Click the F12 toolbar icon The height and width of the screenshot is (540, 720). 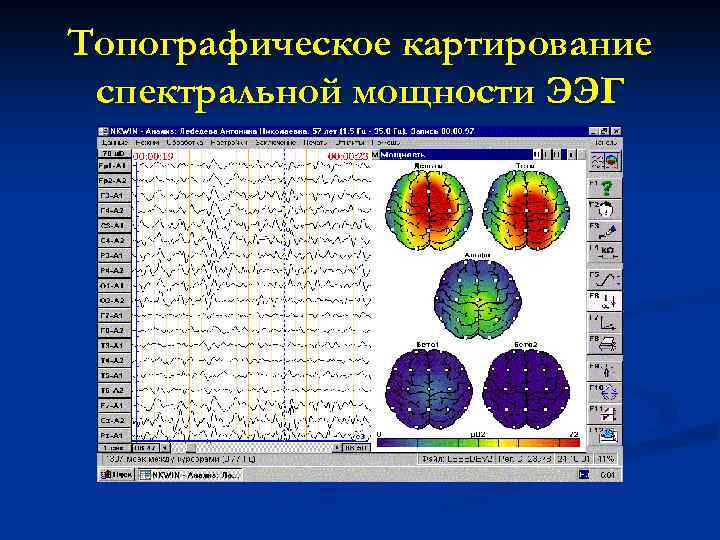(605, 435)
